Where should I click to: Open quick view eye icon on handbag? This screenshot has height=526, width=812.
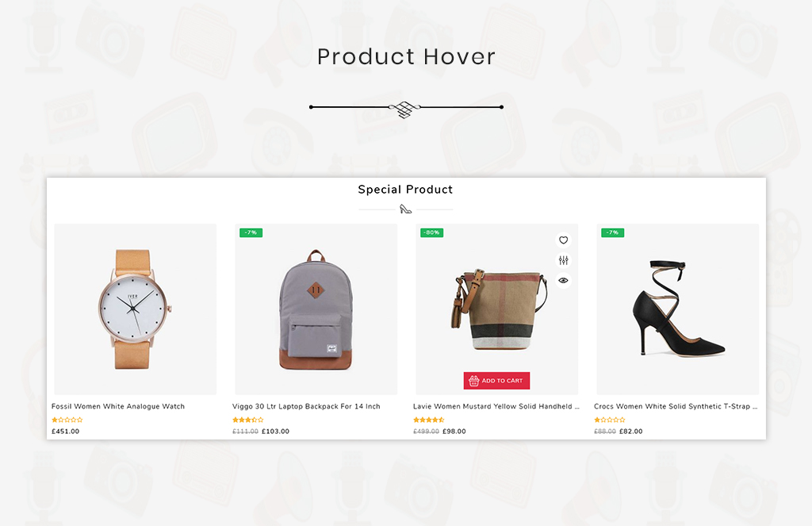click(564, 280)
